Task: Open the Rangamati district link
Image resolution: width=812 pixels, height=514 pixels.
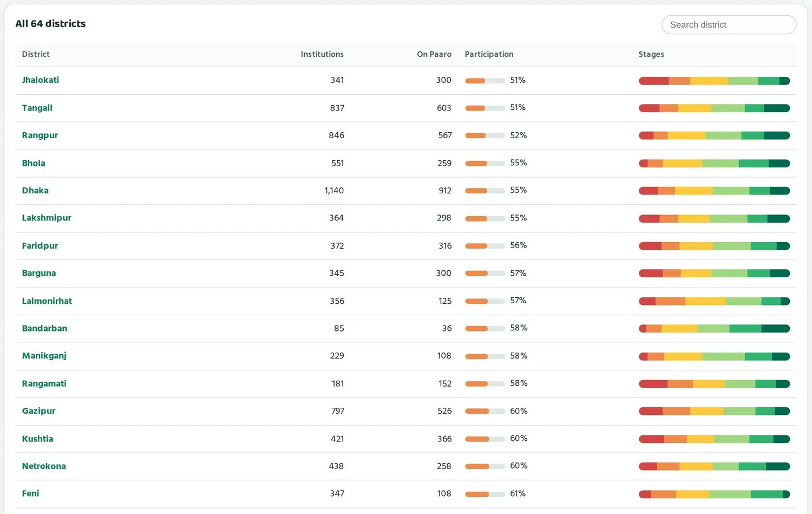Action: pos(44,383)
